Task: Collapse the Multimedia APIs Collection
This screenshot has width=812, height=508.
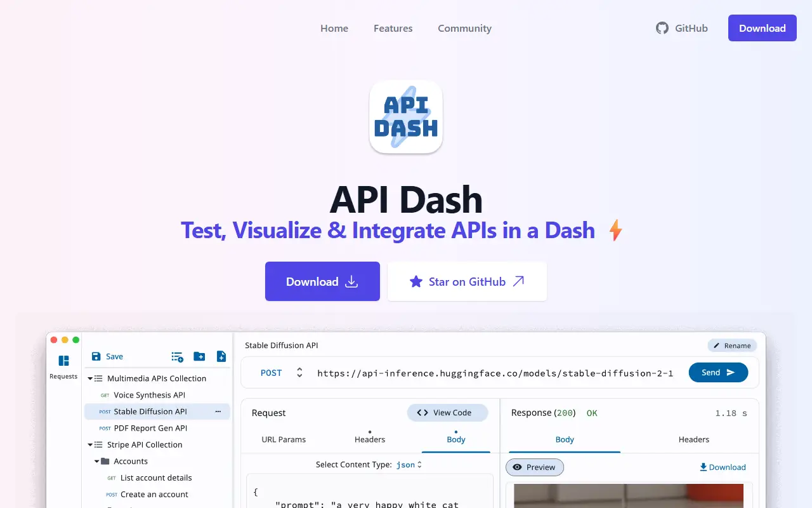Action: point(91,378)
